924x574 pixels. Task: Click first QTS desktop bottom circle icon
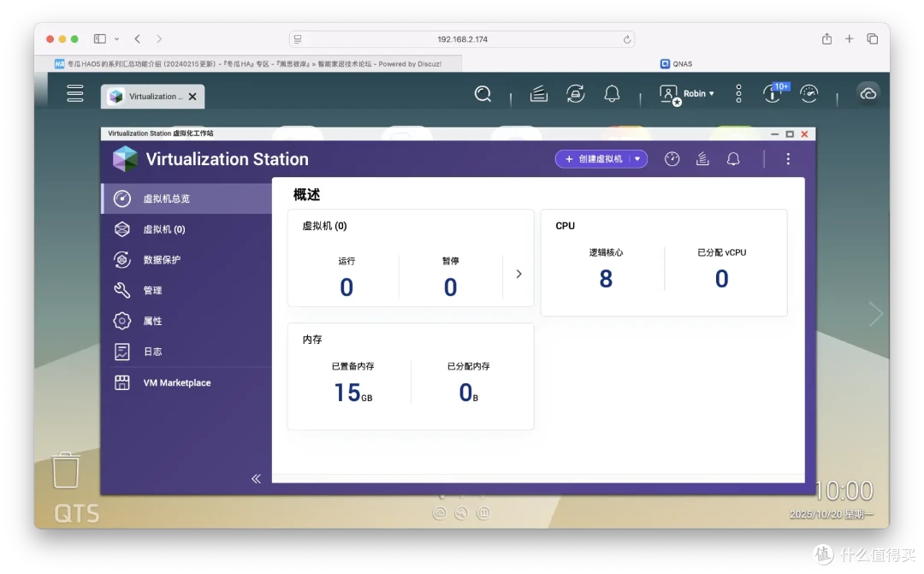[x=440, y=513]
